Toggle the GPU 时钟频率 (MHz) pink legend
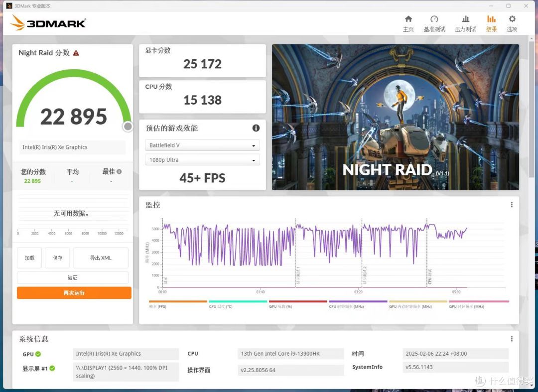538x392 pixels. [479, 304]
